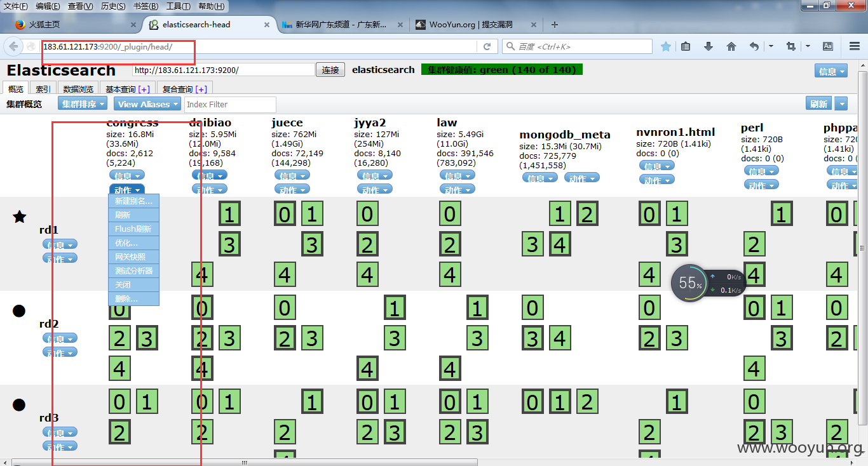868x466 pixels.
Task: Open the 工具(T) menu
Action: 179,6
